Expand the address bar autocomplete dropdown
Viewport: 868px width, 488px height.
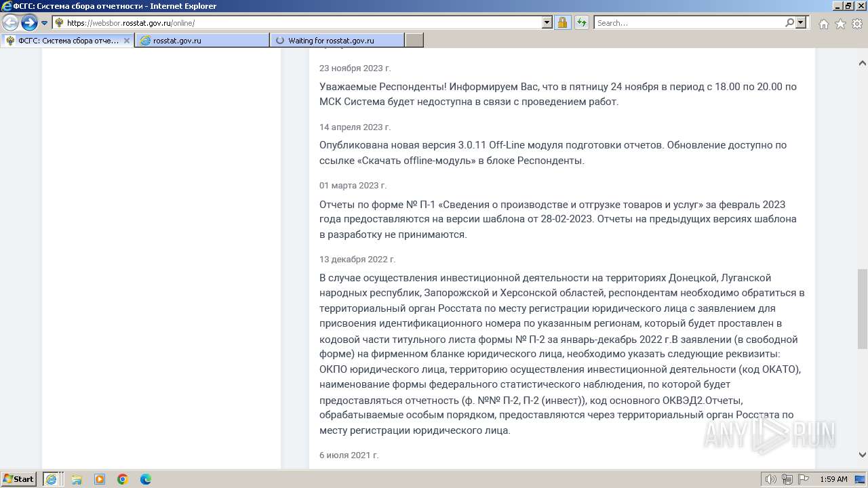tap(547, 23)
